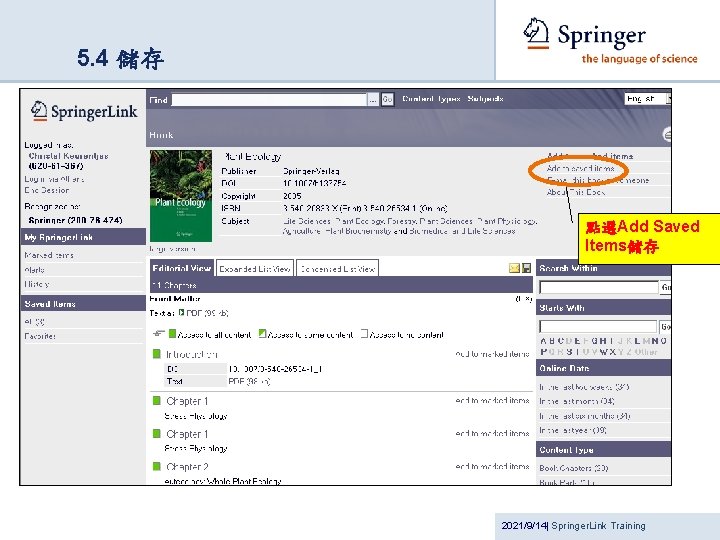720x540 pixels.
Task: Open History in My SpringerLink
Action: coord(36,284)
